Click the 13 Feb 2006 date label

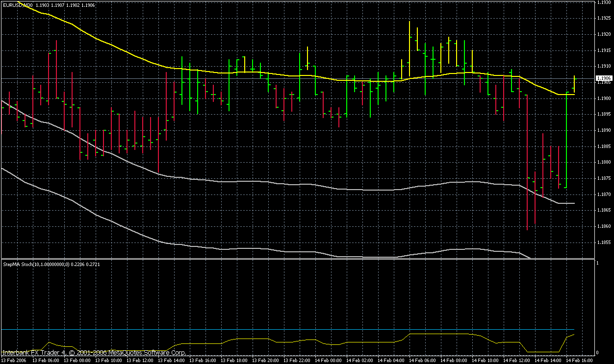[x=13, y=360]
